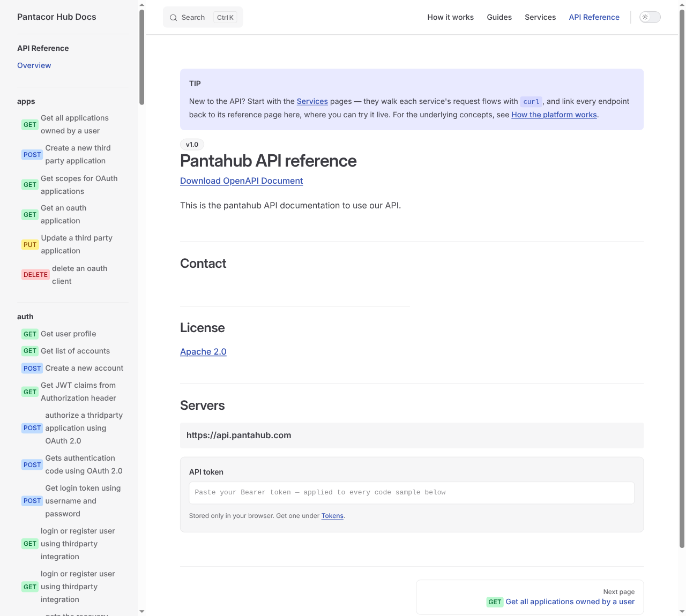
Task: Click Download OpenAPI Document link
Action: coord(242,181)
